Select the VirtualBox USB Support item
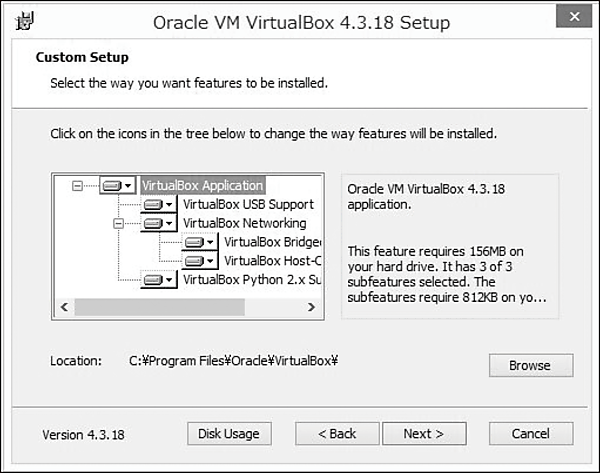This screenshot has height=473, width=600. pyautogui.click(x=248, y=204)
